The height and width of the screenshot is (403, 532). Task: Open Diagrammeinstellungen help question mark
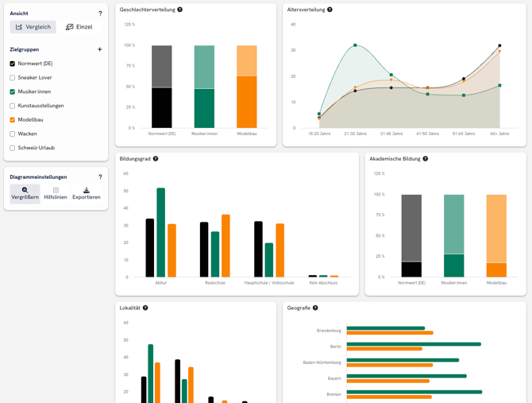pos(100,177)
